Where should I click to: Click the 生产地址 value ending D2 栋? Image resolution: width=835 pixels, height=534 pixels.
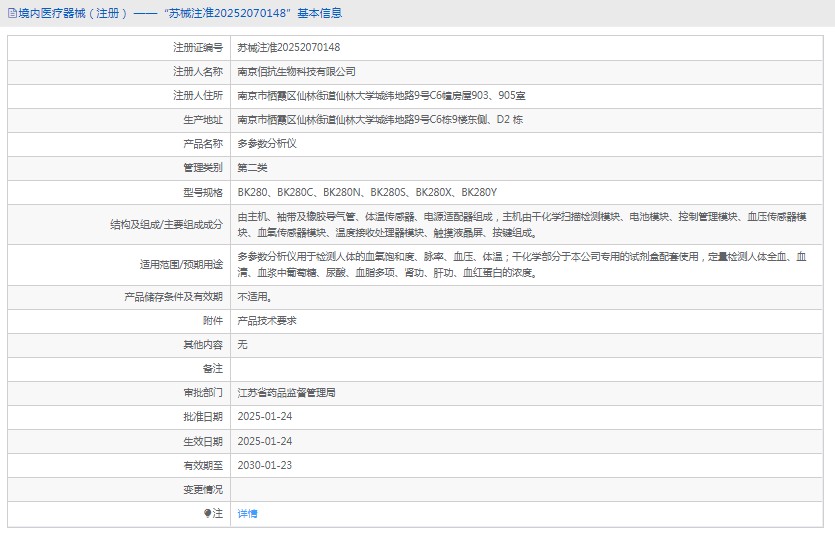click(x=380, y=119)
